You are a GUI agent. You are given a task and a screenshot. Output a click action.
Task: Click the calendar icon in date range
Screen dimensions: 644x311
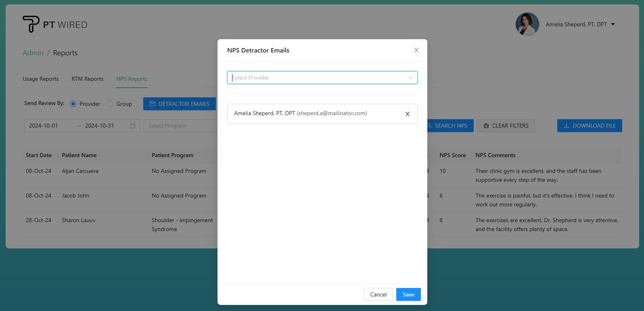133,126
